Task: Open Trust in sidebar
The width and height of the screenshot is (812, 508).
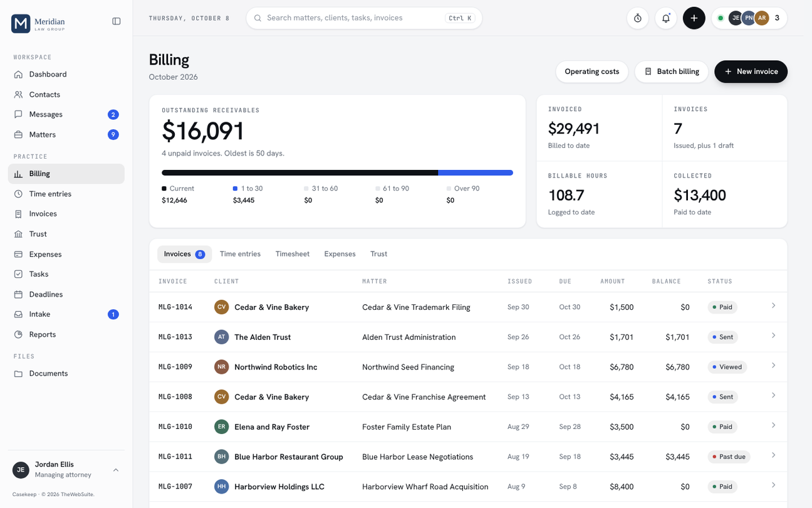Action: tap(66, 234)
